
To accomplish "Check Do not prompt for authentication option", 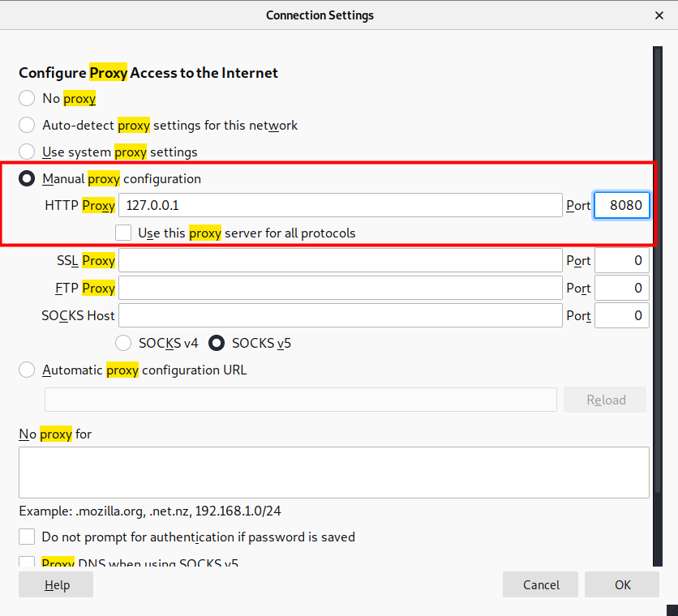I will coord(27,537).
